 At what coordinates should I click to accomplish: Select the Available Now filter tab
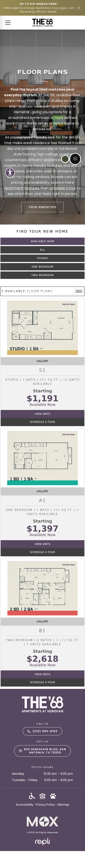tap(42, 241)
